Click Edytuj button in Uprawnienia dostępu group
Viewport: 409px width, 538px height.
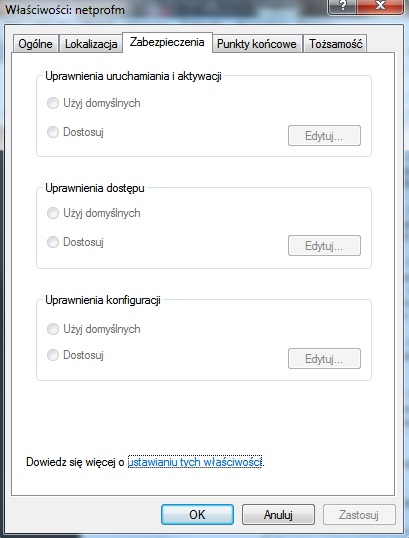(324, 246)
